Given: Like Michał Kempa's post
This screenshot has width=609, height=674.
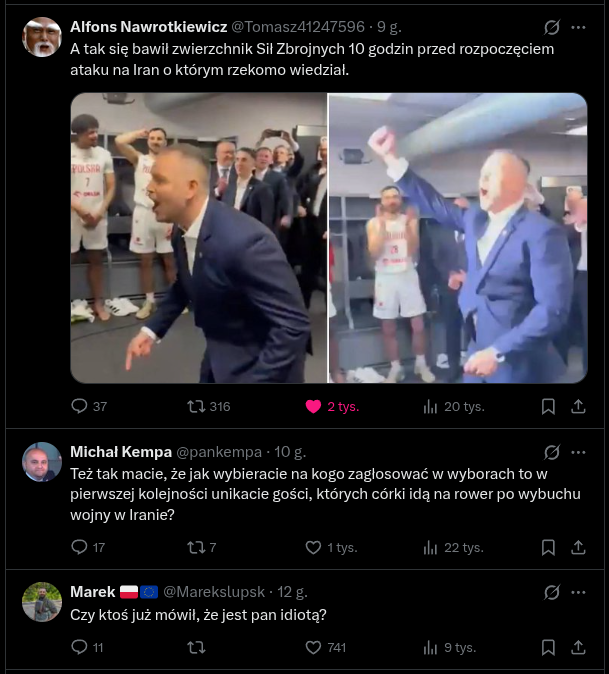Looking at the screenshot, I should (314, 547).
